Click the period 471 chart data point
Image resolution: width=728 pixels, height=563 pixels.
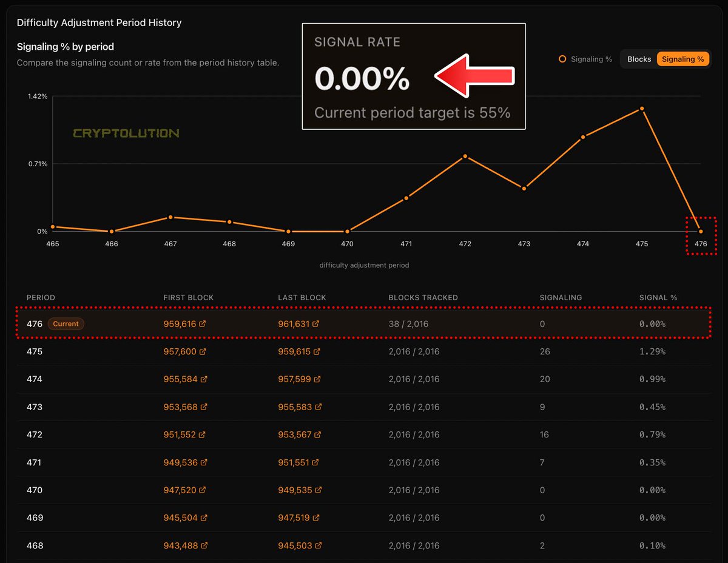[406, 198]
